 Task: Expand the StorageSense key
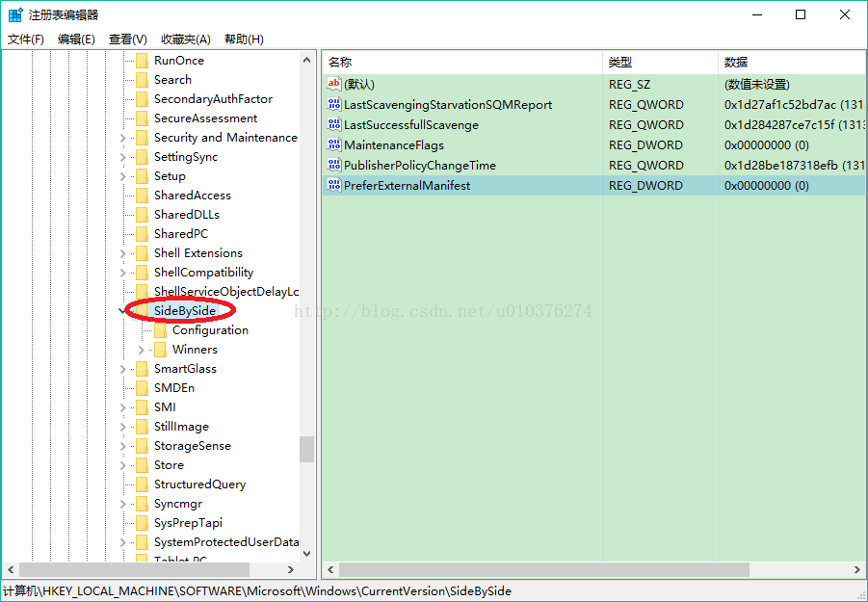123,446
